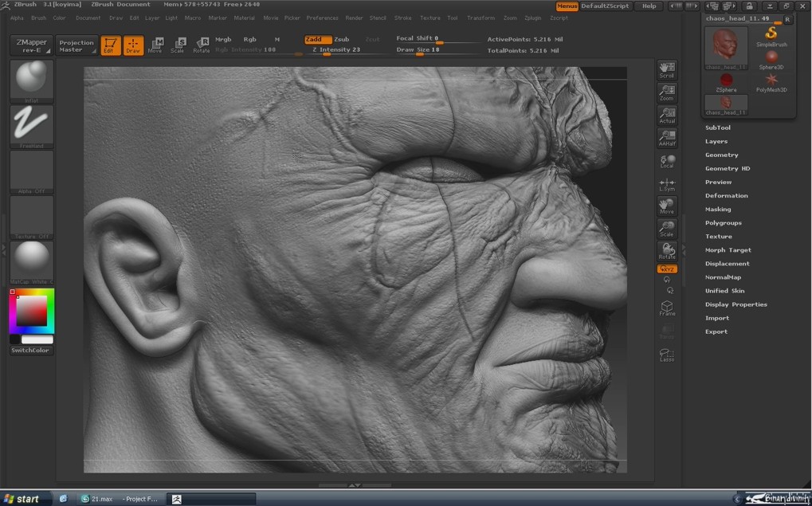Open Internet Explorer from quick launch
812x506 pixels.
(x=63, y=499)
